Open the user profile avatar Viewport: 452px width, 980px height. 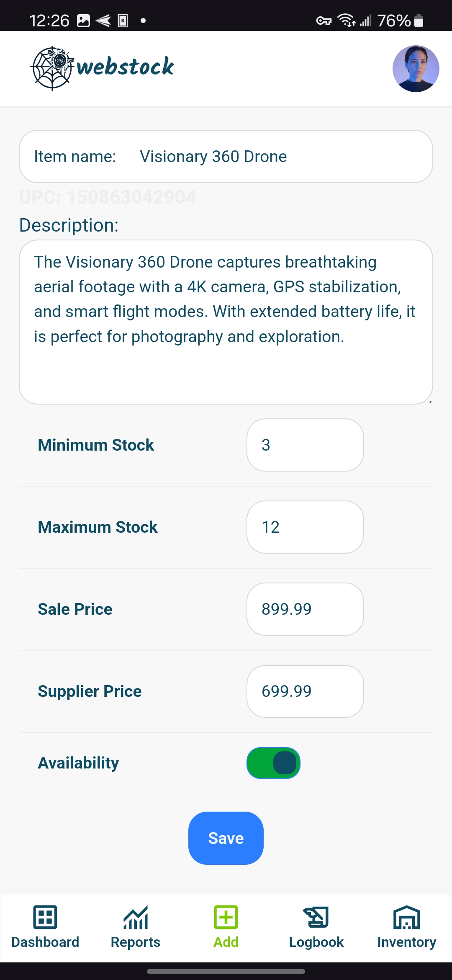click(x=416, y=69)
